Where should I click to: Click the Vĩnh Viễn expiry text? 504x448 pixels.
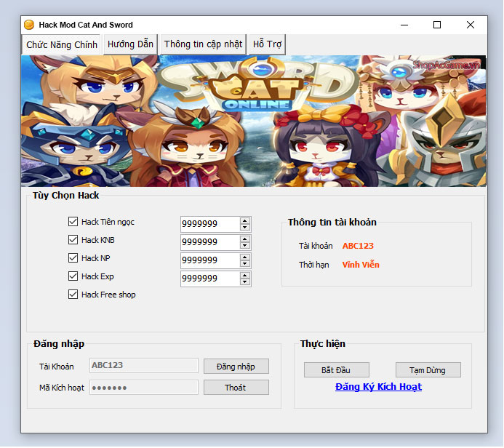(361, 265)
